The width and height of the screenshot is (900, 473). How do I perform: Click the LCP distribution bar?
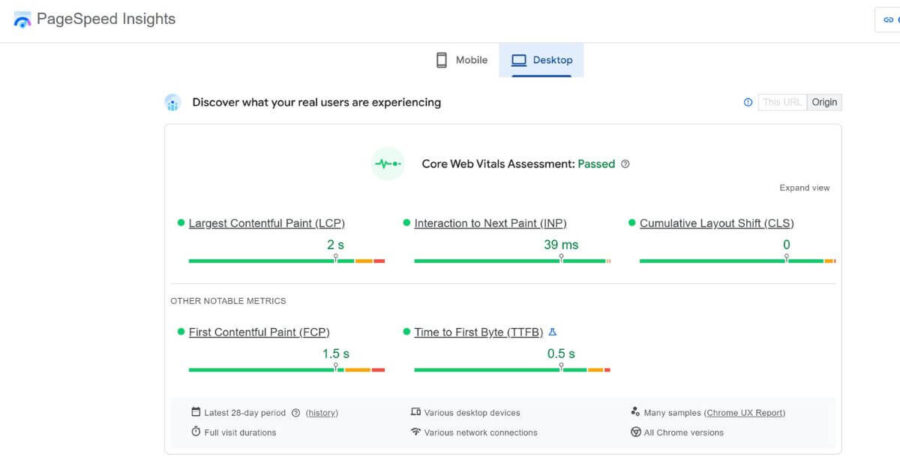[287, 261]
